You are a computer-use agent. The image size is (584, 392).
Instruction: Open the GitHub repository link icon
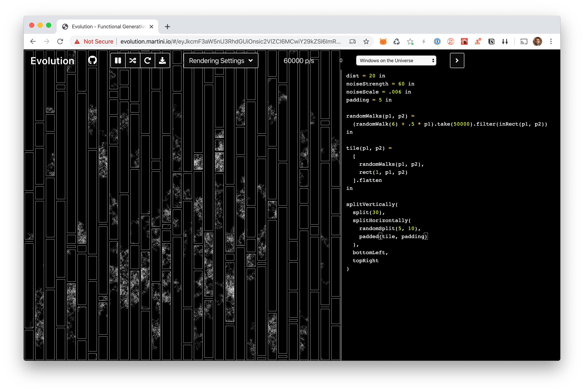[x=92, y=60]
